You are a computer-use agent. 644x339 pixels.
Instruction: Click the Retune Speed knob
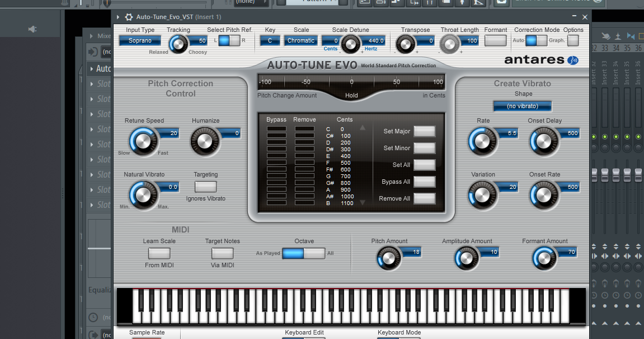tap(143, 142)
